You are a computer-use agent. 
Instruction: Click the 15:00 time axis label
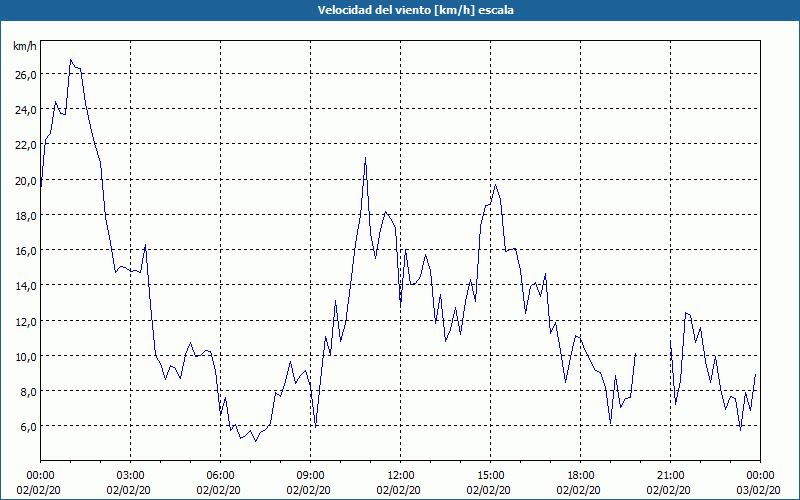pos(491,476)
